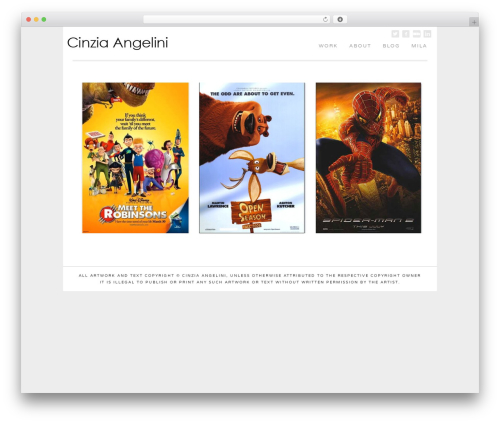The image size is (500, 423).
Task: Open the About page
Action: pyautogui.click(x=360, y=46)
